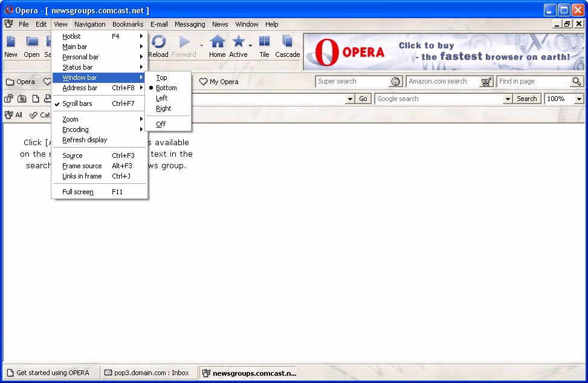Switch to pop3.domain.com Inbox window tab
The image size is (588, 383).
[147, 373]
